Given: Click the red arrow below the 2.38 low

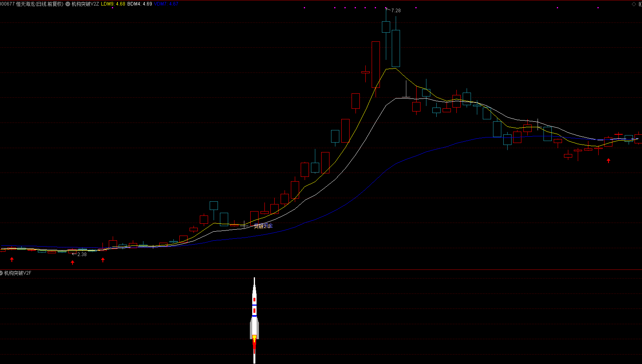Looking at the screenshot, I should [73, 262].
